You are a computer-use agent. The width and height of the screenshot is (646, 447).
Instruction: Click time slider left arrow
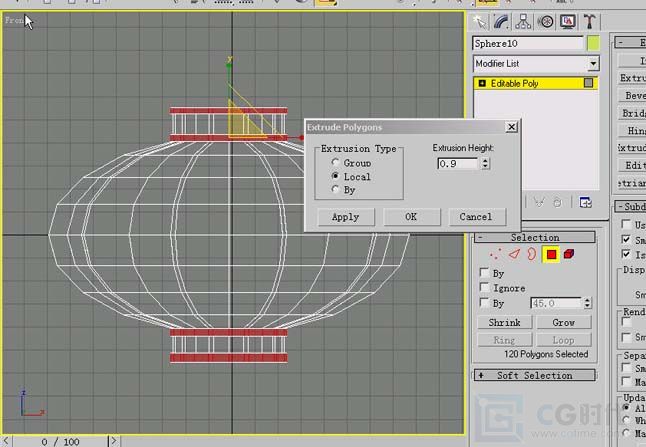(6, 442)
